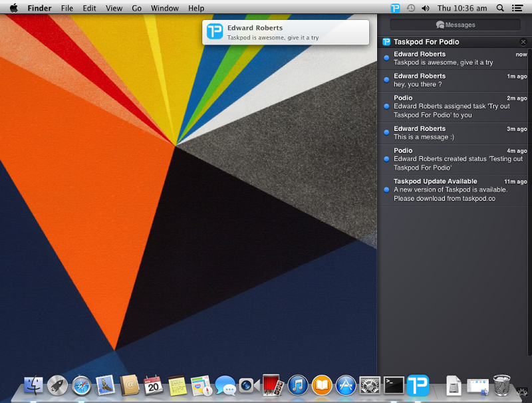The image size is (532, 403).
Task: Open the Finder View menu
Action: pos(114,8)
